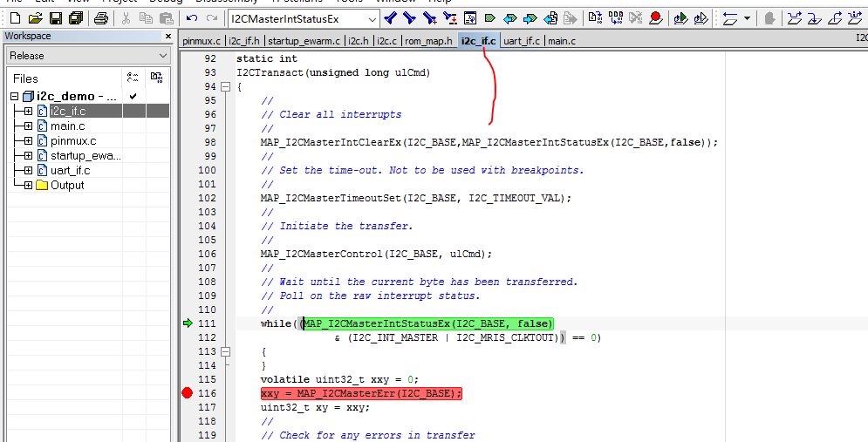868x442 pixels.
Task: Expand the startup_ewa... tree node
Action: coord(28,156)
